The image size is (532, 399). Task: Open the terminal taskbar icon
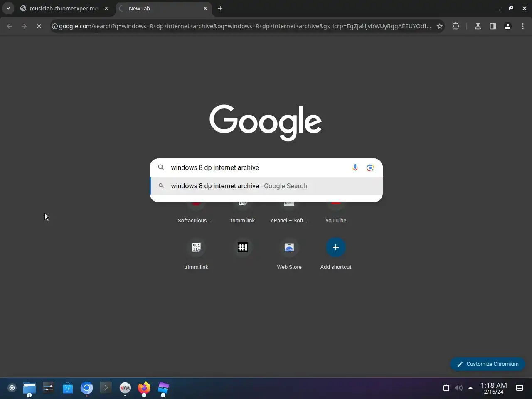(106, 388)
